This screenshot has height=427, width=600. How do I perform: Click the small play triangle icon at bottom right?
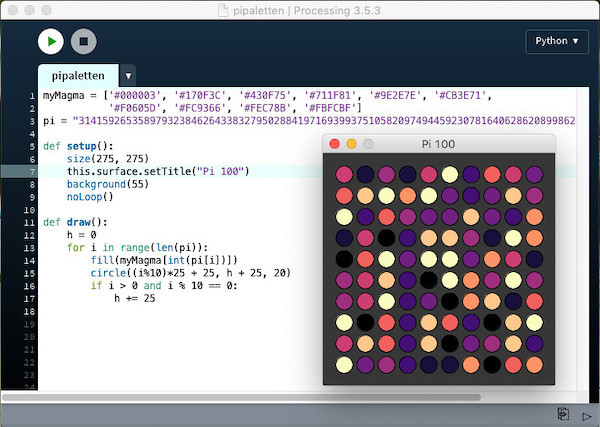586,416
